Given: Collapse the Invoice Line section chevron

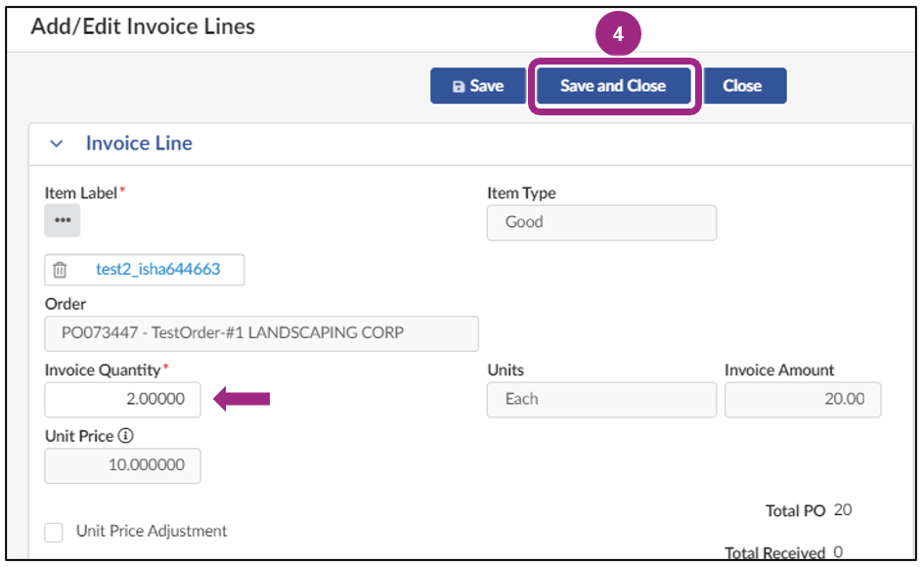Looking at the screenshot, I should coord(58,143).
